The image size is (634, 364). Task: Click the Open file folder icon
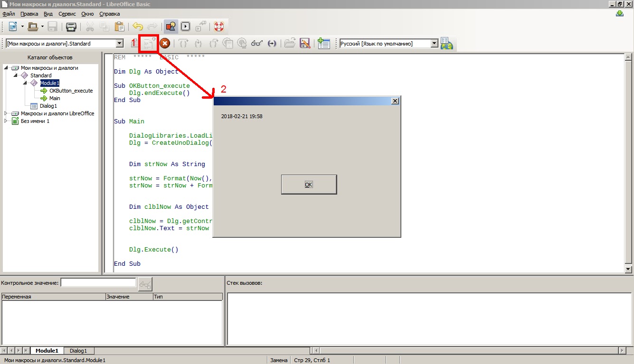pos(33,27)
